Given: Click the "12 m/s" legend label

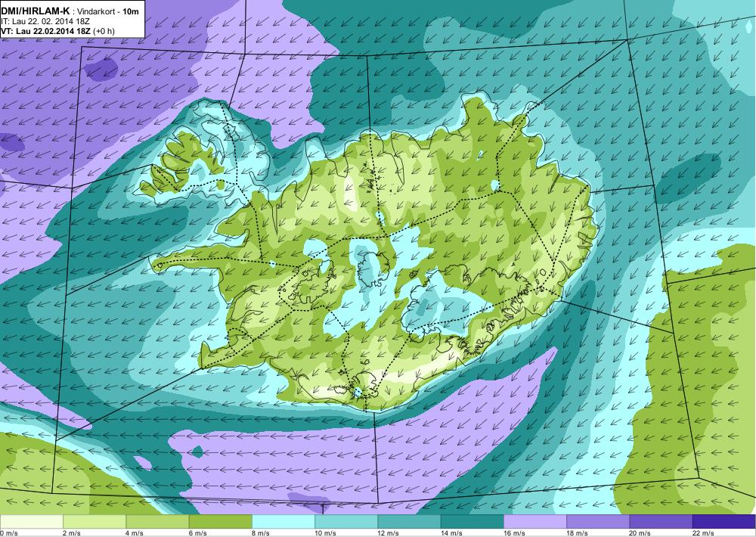Looking at the screenshot, I should tap(389, 533).
